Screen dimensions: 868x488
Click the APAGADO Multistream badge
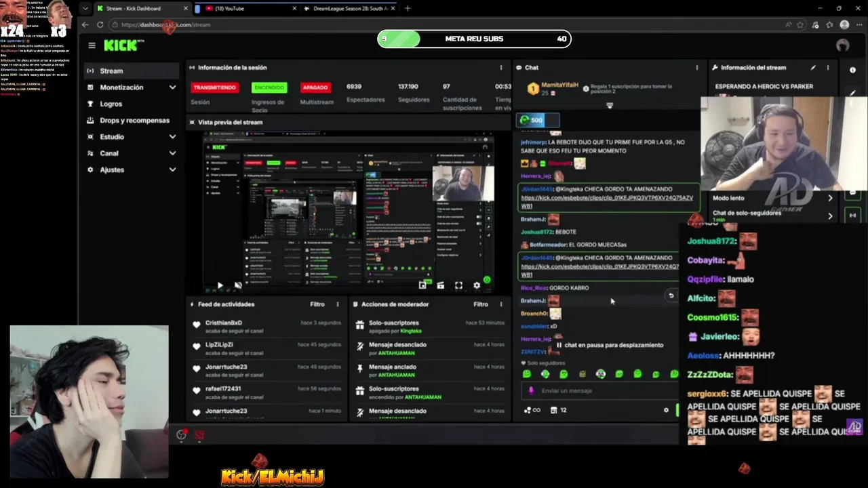pos(315,87)
